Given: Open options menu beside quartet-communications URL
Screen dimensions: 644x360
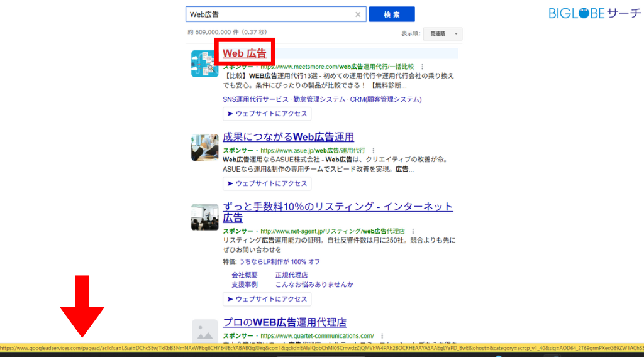Looking at the screenshot, I should [x=382, y=335].
